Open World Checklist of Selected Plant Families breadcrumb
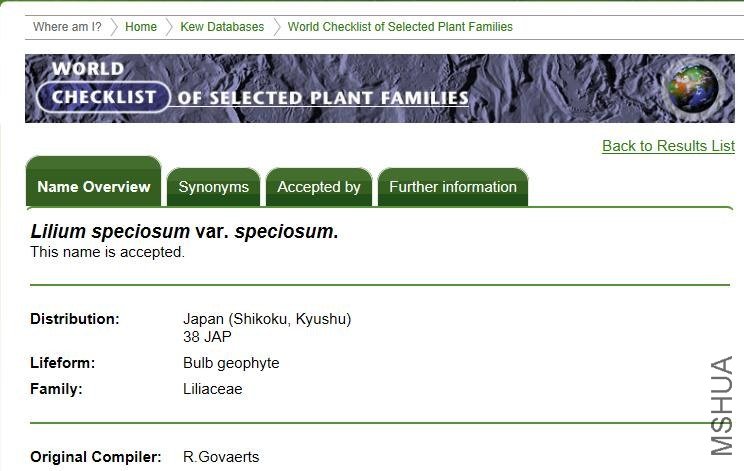Viewport: 744px width, 471px height. click(x=400, y=27)
